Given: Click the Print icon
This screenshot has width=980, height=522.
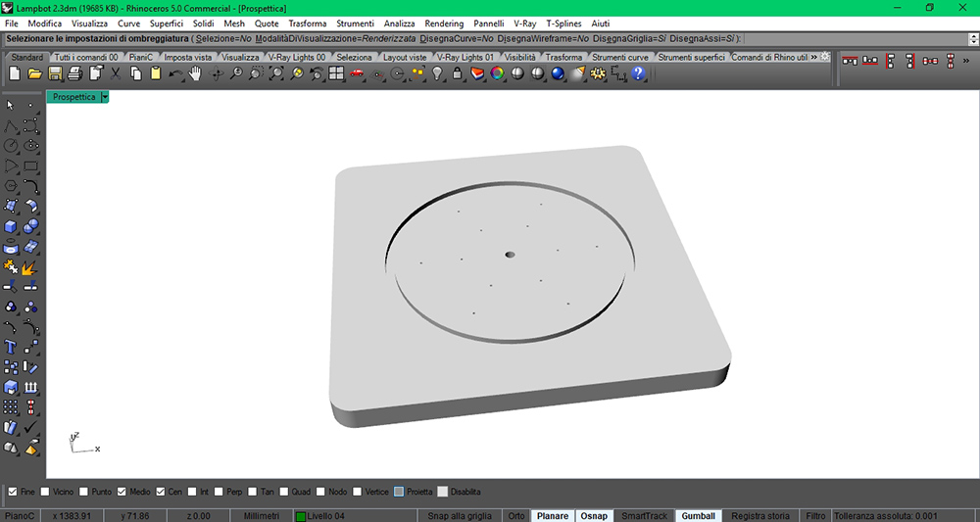Looking at the screenshot, I should (x=75, y=73).
